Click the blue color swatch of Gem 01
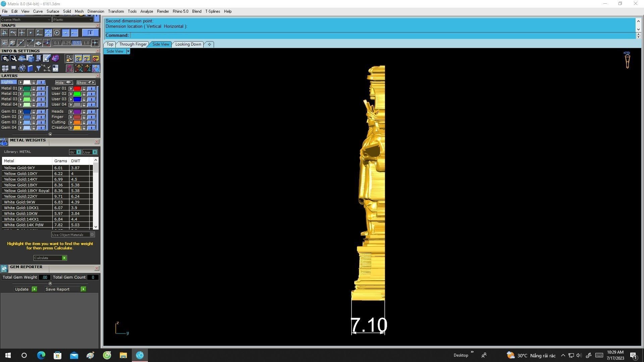Viewport: 644px width, 362px height. [27, 112]
